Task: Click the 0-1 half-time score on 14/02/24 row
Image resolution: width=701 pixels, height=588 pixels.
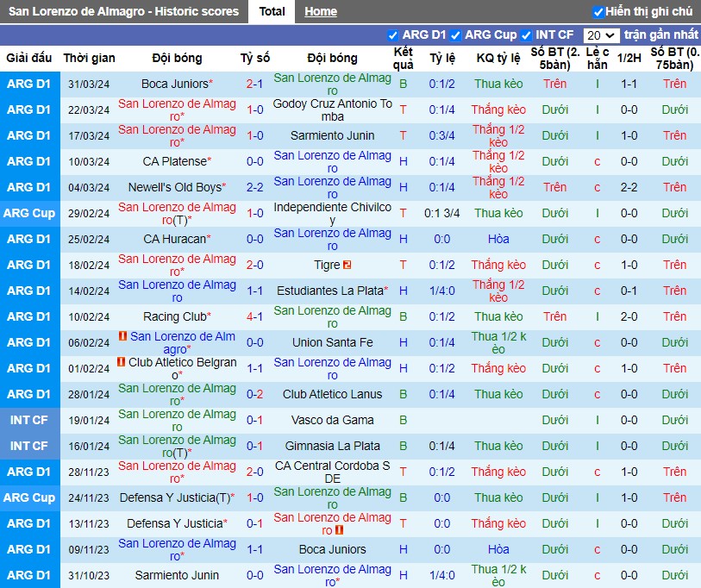Action: [x=629, y=291]
